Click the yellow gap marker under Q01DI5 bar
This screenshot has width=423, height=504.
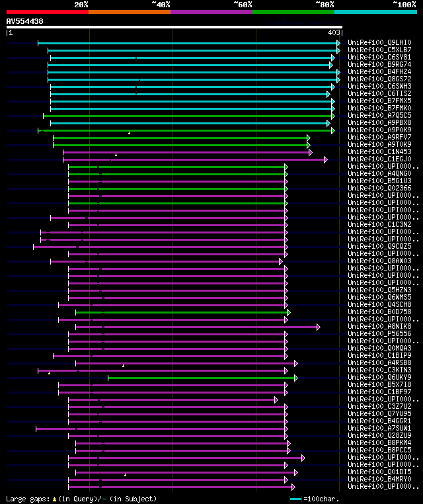tap(126, 475)
